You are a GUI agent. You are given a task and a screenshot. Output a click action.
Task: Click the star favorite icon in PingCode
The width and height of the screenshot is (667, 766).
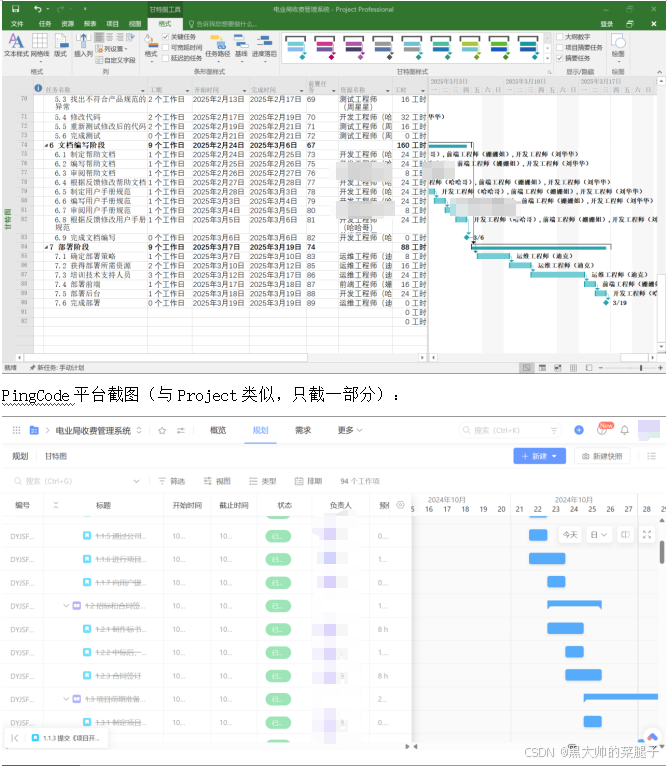(162, 430)
